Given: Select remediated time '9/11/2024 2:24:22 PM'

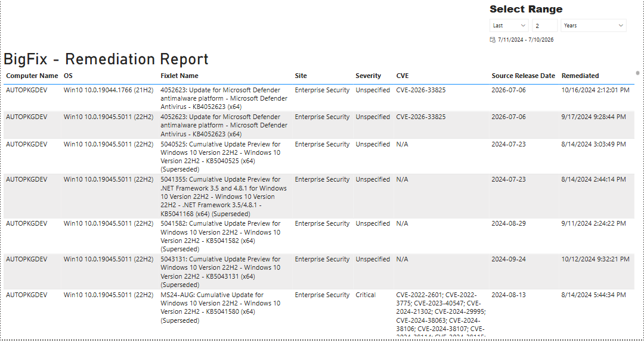Looking at the screenshot, I should point(593,224).
